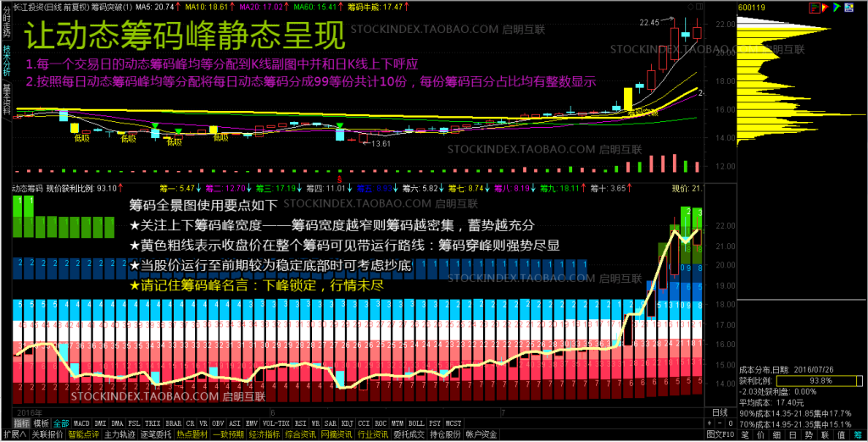The image size is (868, 442).
Task: Select the VOL-TDX indicator
Action: click(275, 423)
